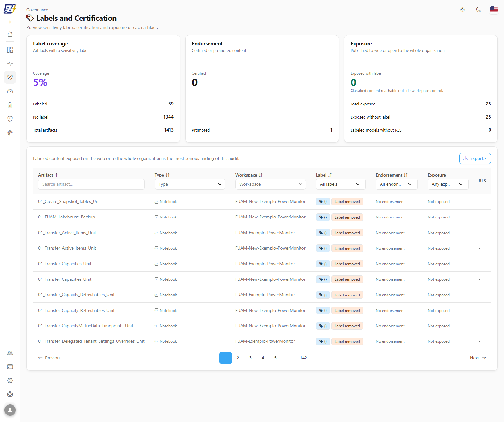
Task: Click Previous pagination link
Action: 50,358
